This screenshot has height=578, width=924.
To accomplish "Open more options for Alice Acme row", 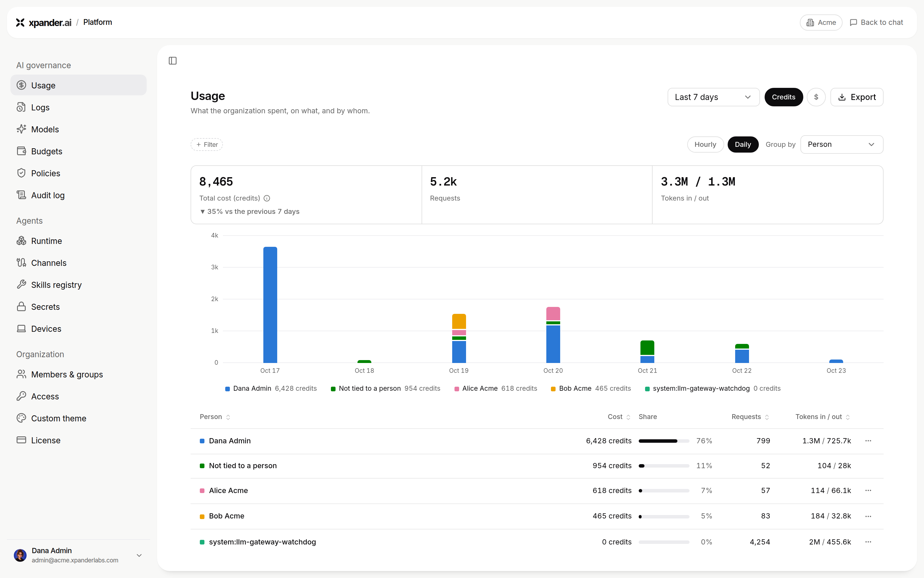I will click(868, 490).
